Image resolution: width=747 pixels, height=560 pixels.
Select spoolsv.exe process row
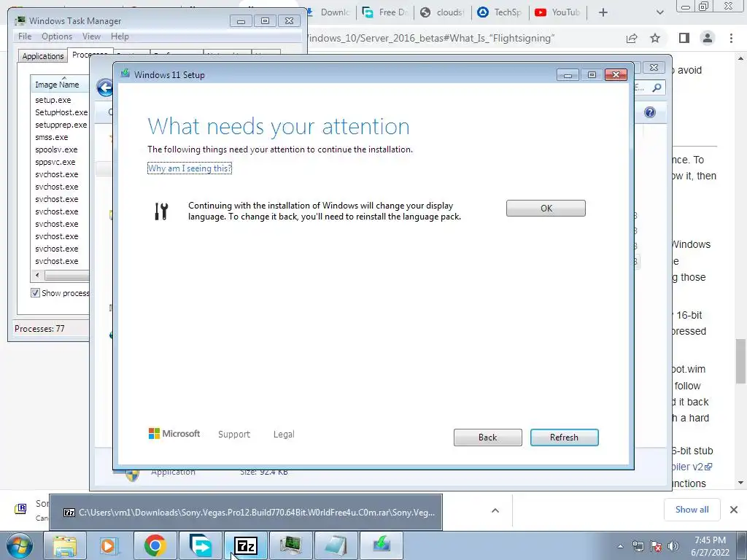pos(56,149)
